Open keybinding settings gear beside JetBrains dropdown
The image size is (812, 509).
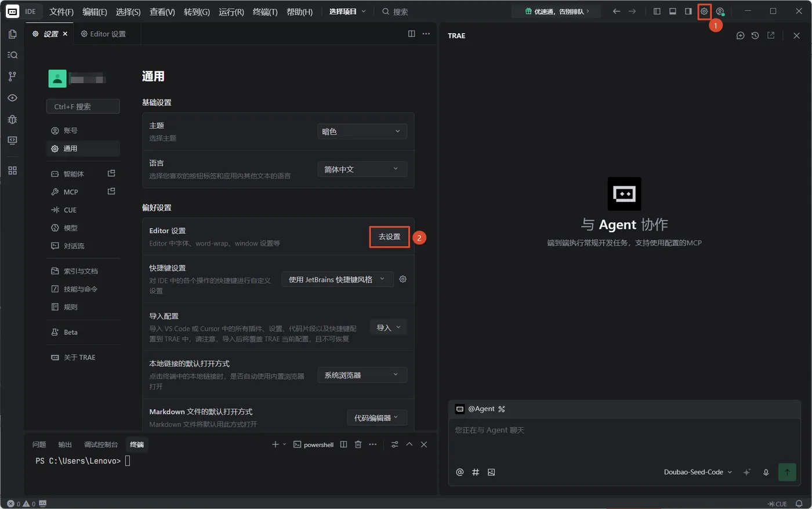click(403, 279)
